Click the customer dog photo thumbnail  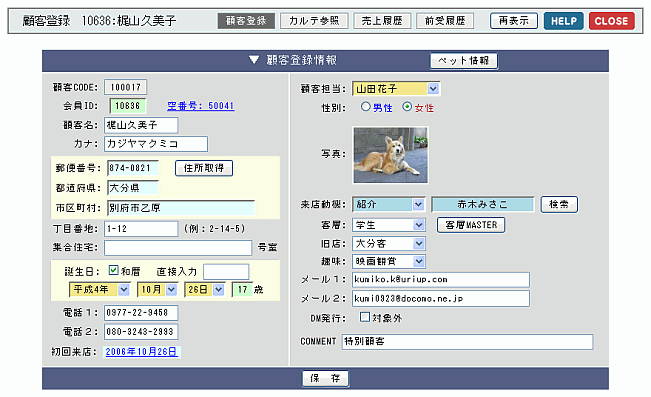pyautogui.click(x=390, y=155)
